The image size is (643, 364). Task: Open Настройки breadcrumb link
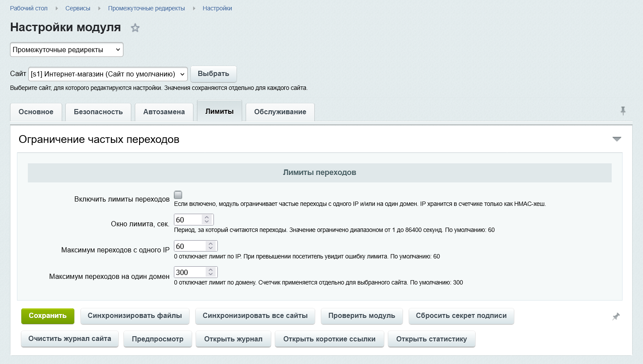tap(217, 8)
